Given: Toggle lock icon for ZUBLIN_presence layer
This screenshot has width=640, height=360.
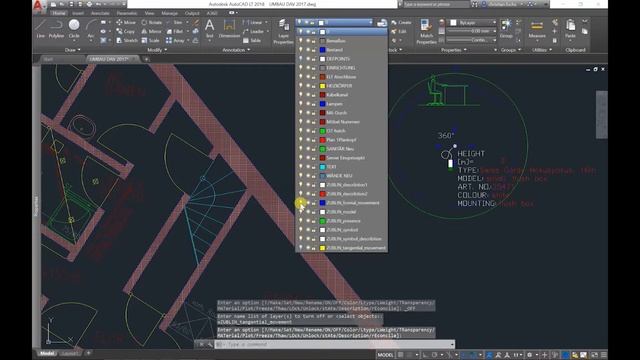Looking at the screenshot, I should coord(313,221).
